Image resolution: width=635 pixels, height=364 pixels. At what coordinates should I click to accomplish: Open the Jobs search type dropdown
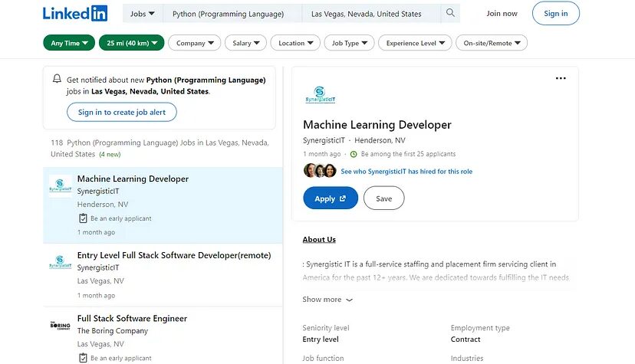tap(143, 14)
